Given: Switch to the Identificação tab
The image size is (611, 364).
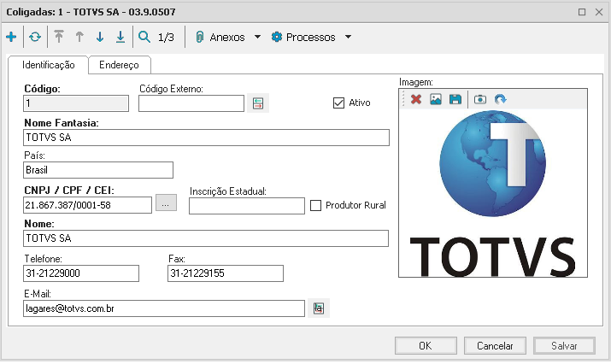Looking at the screenshot, I should (49, 65).
